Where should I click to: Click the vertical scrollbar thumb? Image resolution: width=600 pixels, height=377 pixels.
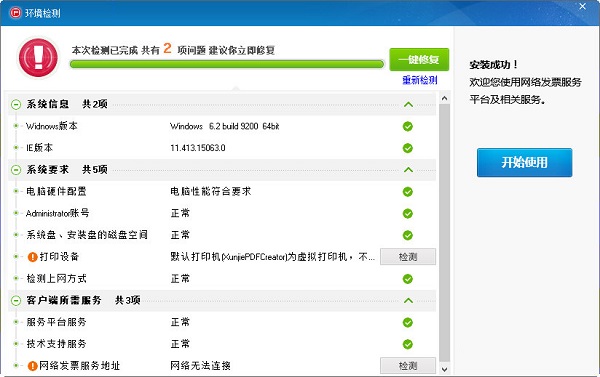point(444,233)
